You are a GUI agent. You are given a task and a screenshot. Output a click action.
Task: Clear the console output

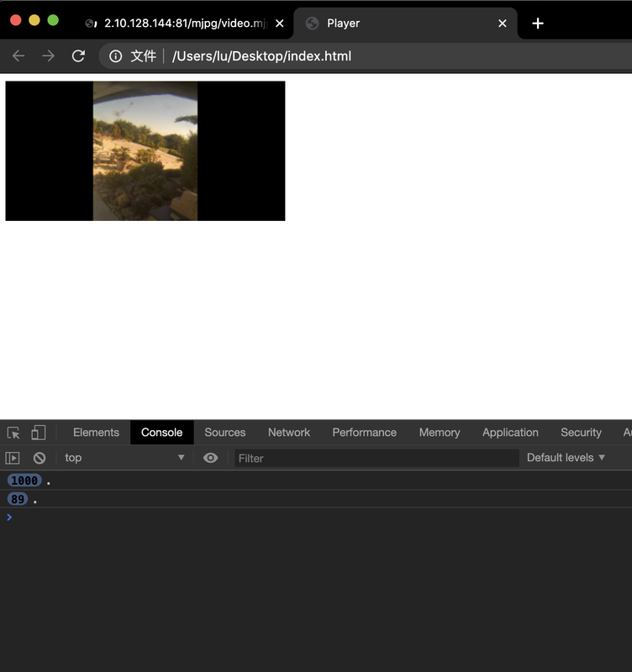click(39, 458)
